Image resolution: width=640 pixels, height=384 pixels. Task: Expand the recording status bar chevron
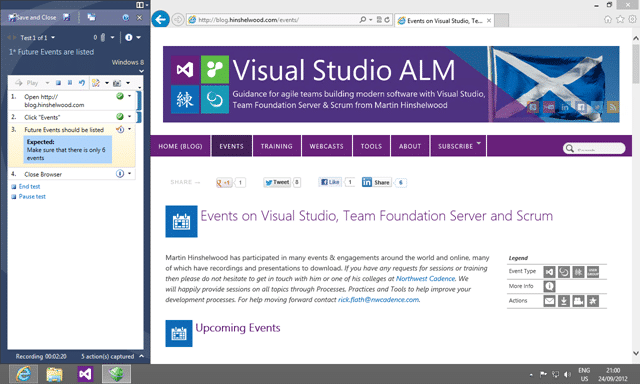141,356
